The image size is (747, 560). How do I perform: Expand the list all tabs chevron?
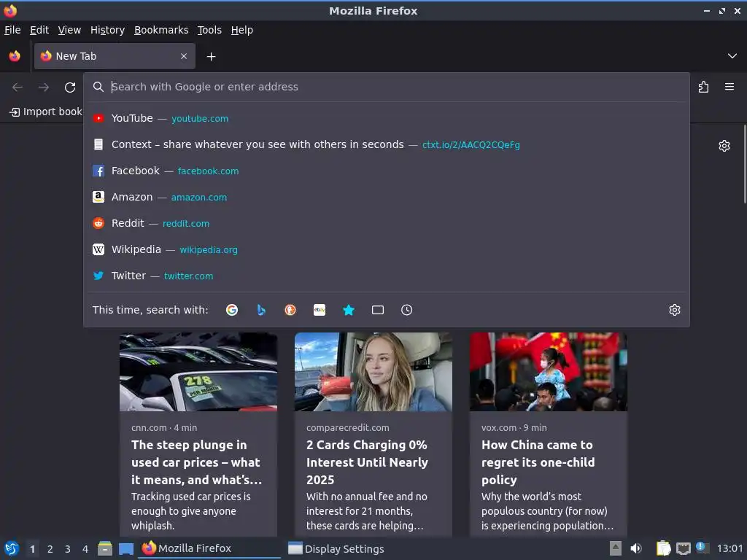click(x=732, y=56)
